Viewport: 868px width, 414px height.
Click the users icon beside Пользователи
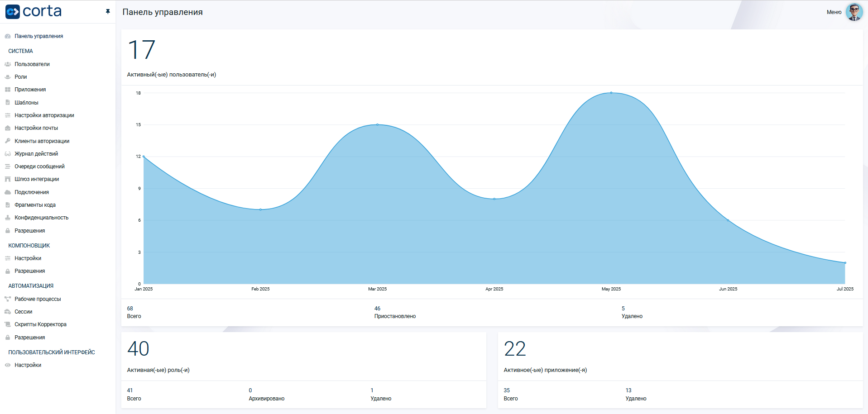click(x=8, y=64)
